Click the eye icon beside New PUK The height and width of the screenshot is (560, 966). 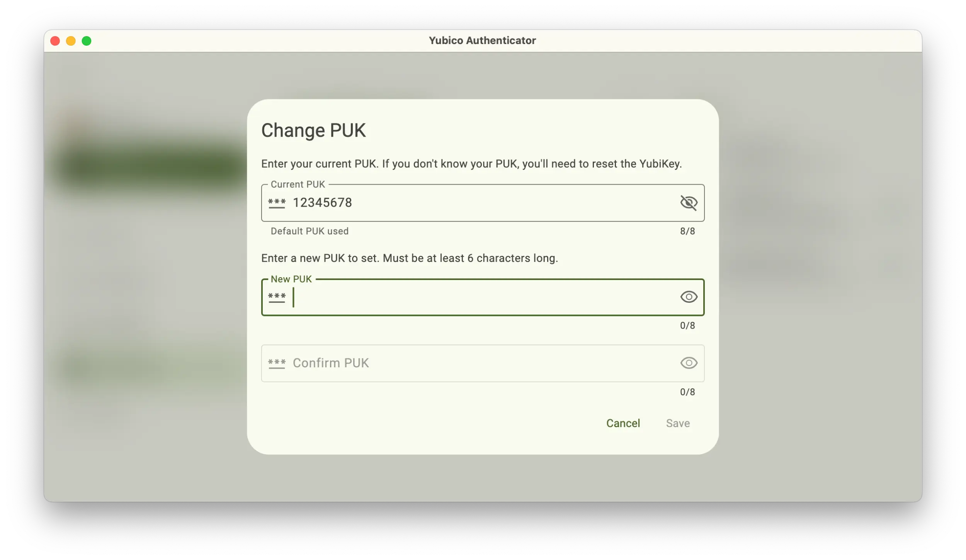pyautogui.click(x=689, y=297)
